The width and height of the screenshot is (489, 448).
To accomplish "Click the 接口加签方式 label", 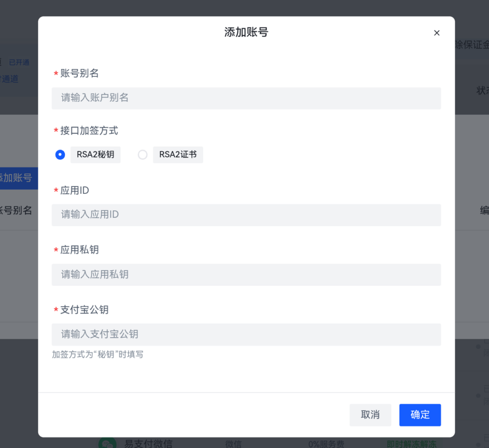I will (89, 130).
